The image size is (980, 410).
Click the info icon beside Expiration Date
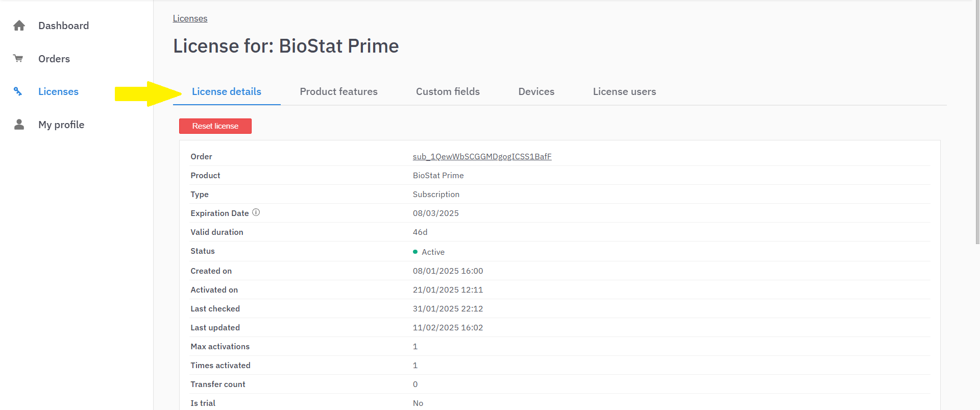click(256, 212)
